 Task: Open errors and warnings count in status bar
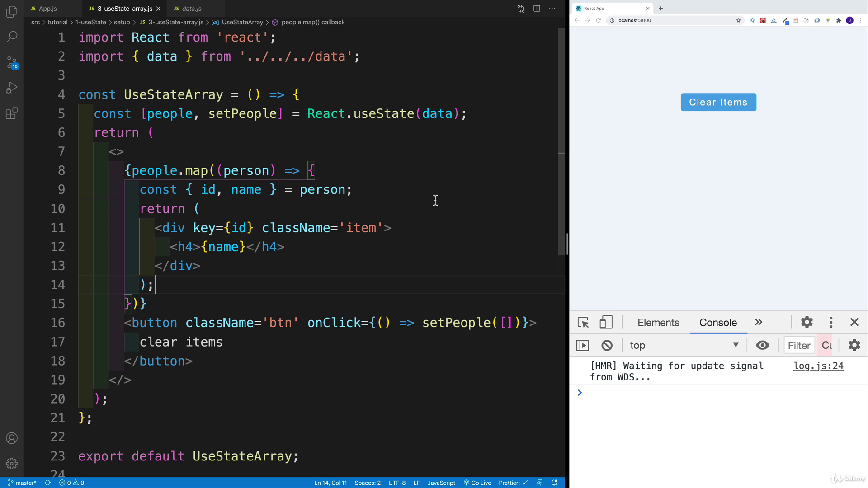71,483
